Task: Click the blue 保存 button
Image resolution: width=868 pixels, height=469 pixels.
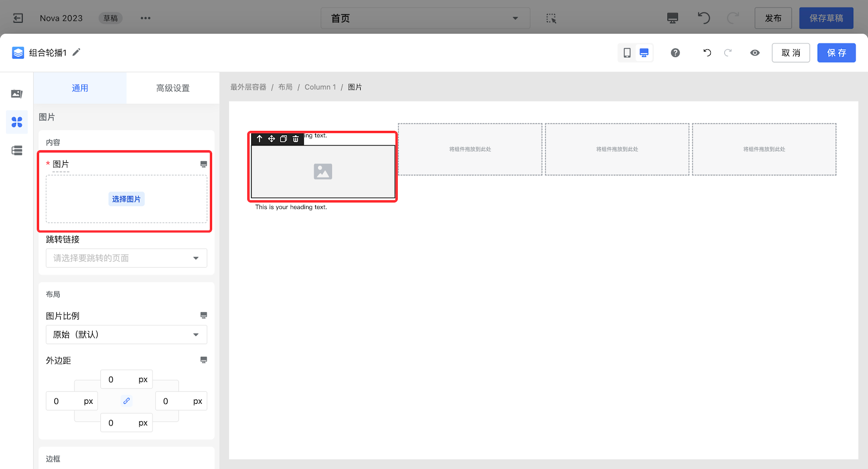Action: click(836, 53)
